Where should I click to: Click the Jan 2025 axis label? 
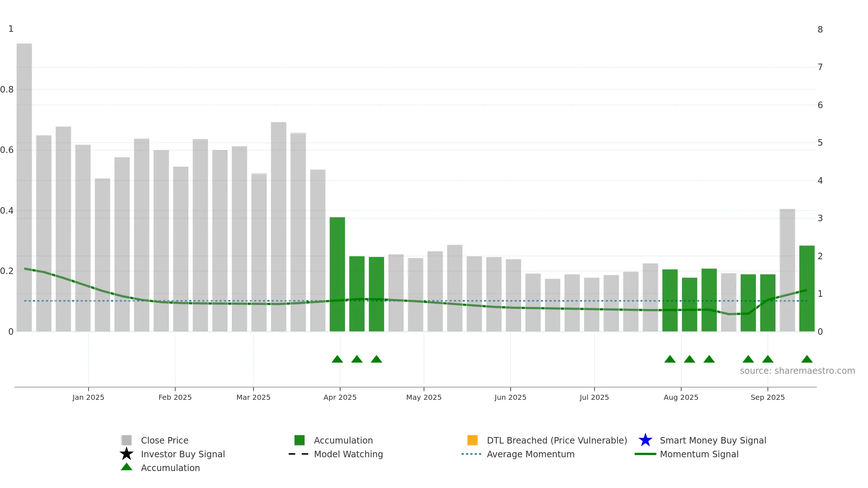[88, 397]
